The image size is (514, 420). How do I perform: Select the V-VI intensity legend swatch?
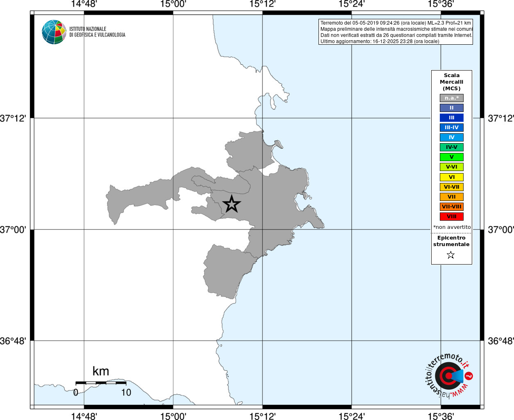452,167
